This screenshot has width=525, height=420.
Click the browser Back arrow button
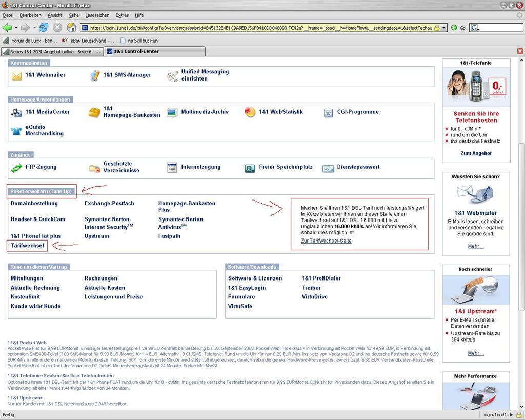click(x=7, y=28)
